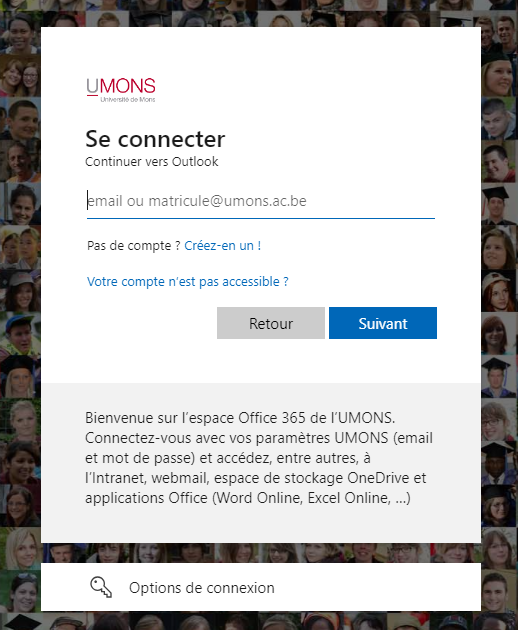Click the red-haired woman in white cap photo
518x630 pixels.
point(498,292)
